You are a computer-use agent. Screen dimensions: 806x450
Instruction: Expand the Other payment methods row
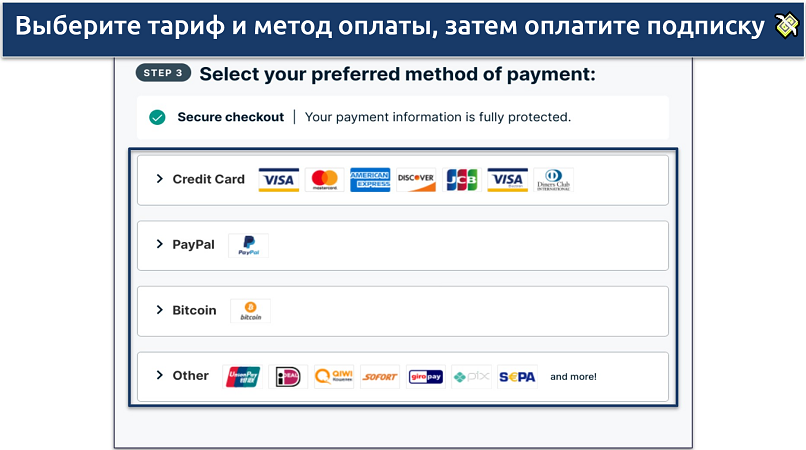click(x=402, y=376)
